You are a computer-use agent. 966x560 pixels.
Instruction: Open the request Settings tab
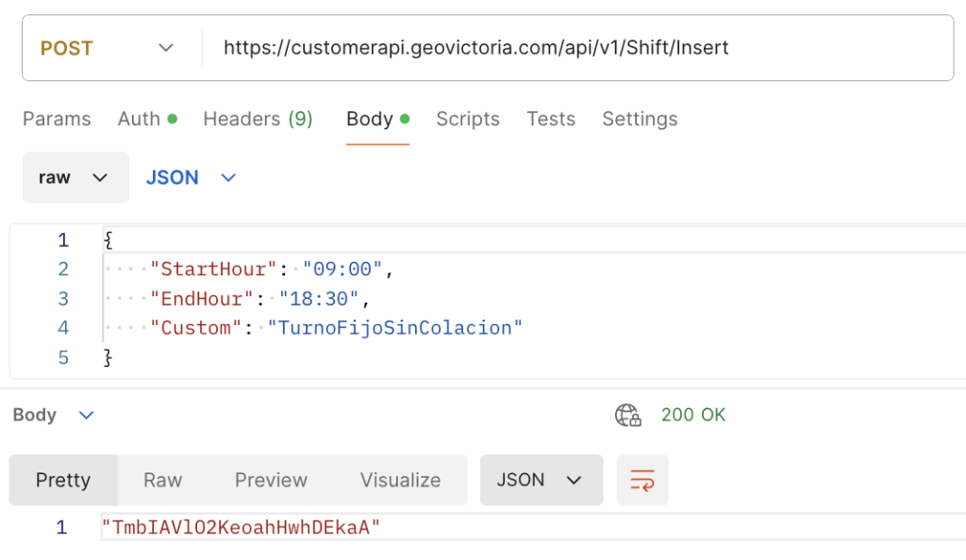click(x=640, y=119)
